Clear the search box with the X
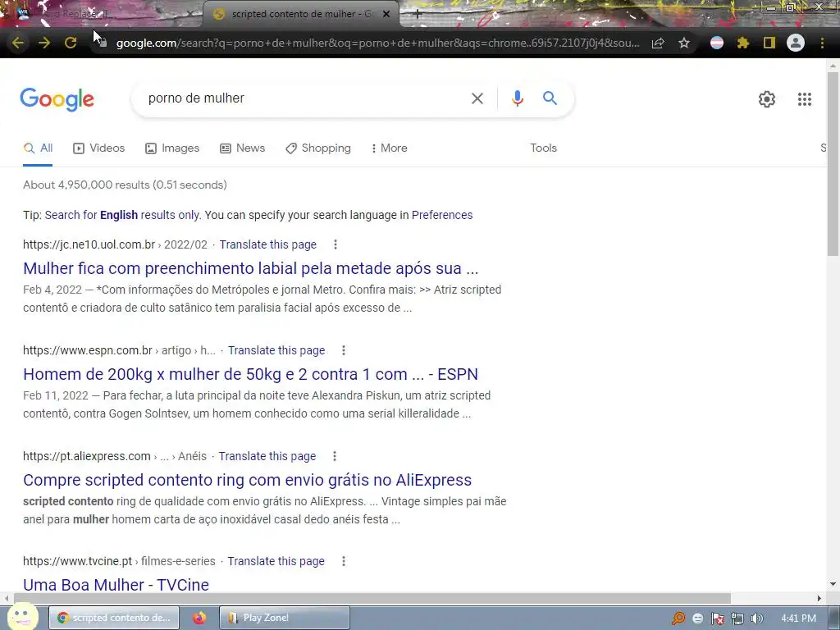The height and width of the screenshot is (630, 840). (x=477, y=98)
